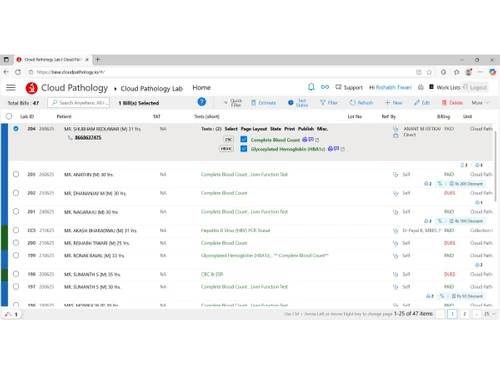
Task: Open Complete Blood Count test link in bill 202
Action: (224, 193)
